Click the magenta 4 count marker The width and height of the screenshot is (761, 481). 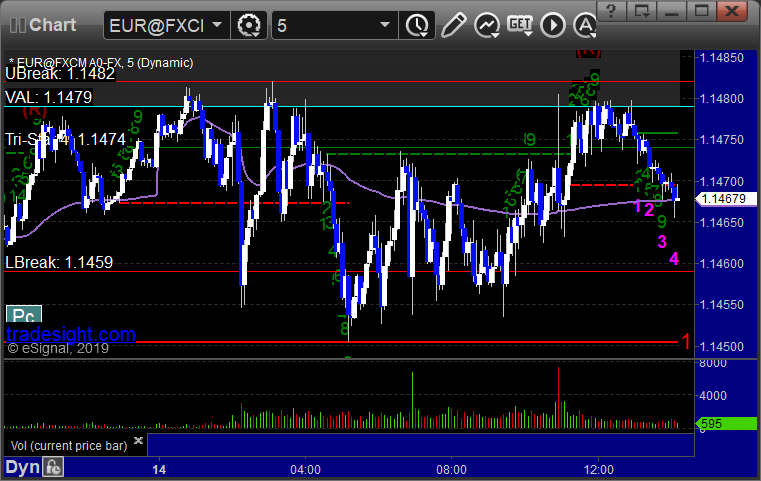tap(674, 259)
